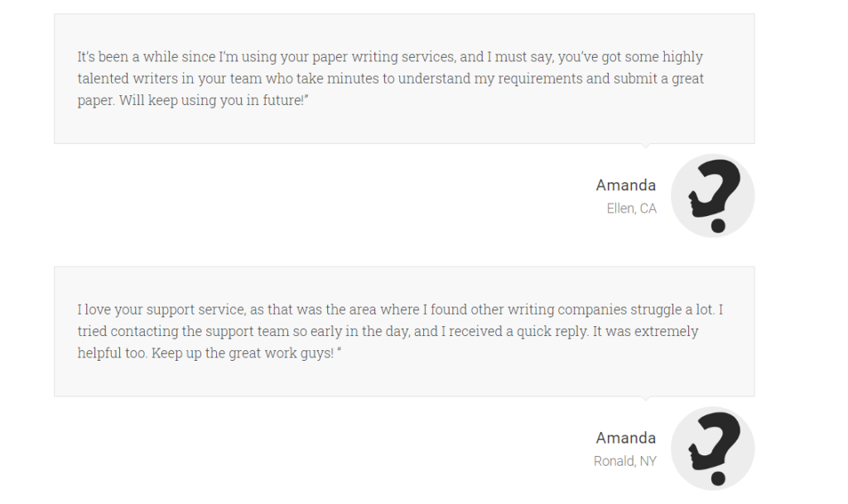The height and width of the screenshot is (504, 848).
Task: Click the line beginning 'I love your support service'
Action: point(400,310)
